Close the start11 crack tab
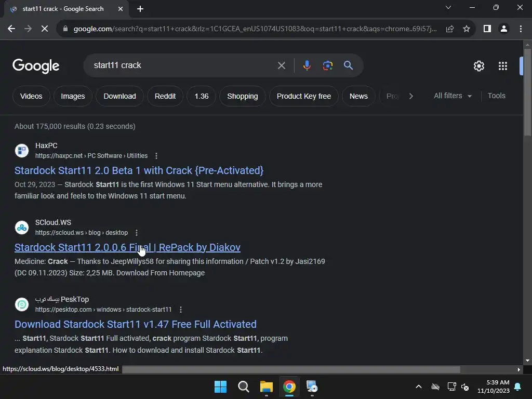This screenshot has width=532, height=399. [121, 9]
